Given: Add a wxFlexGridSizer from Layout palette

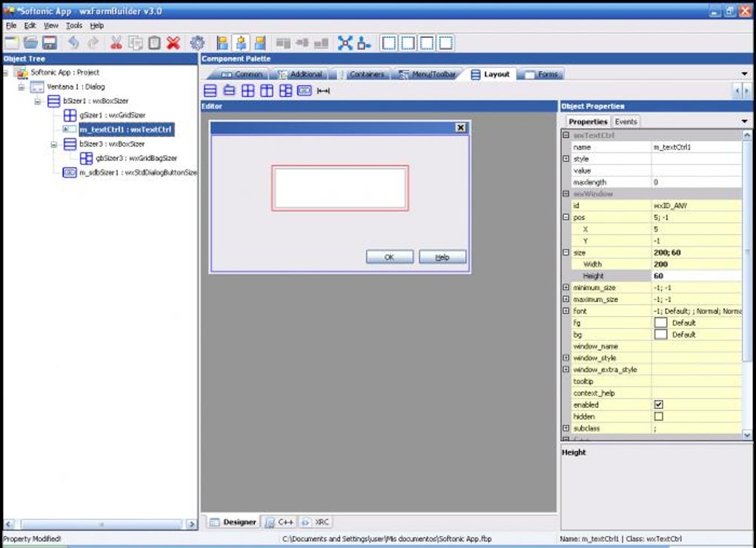Looking at the screenshot, I should point(267,90).
